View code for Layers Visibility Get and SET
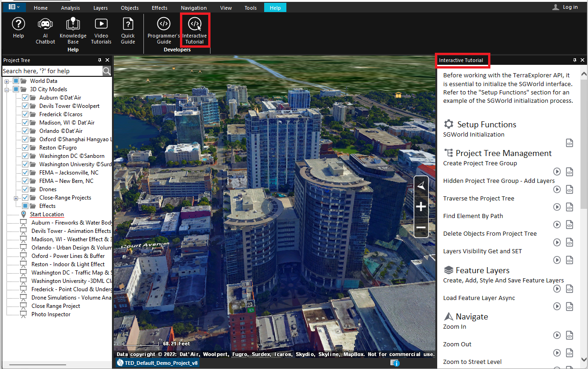 (x=569, y=260)
